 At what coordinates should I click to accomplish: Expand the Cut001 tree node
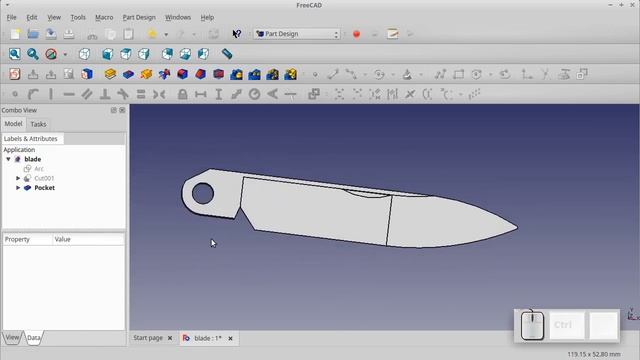pos(18,178)
